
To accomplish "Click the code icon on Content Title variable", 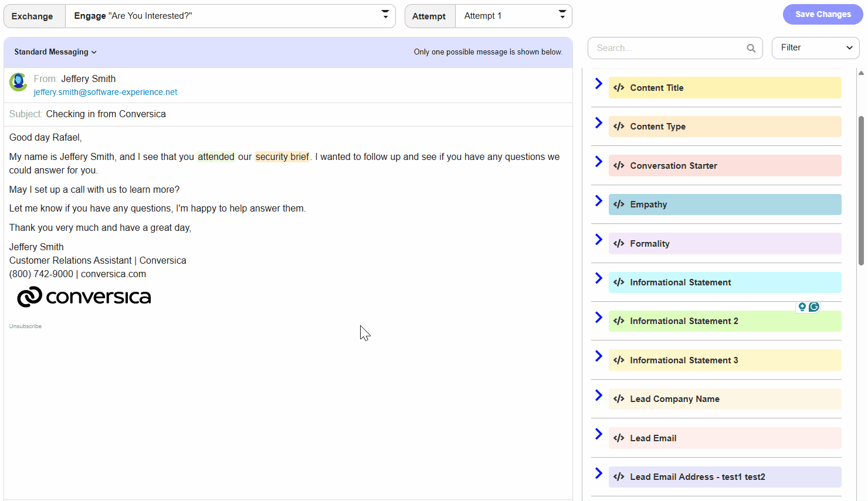I will [619, 87].
